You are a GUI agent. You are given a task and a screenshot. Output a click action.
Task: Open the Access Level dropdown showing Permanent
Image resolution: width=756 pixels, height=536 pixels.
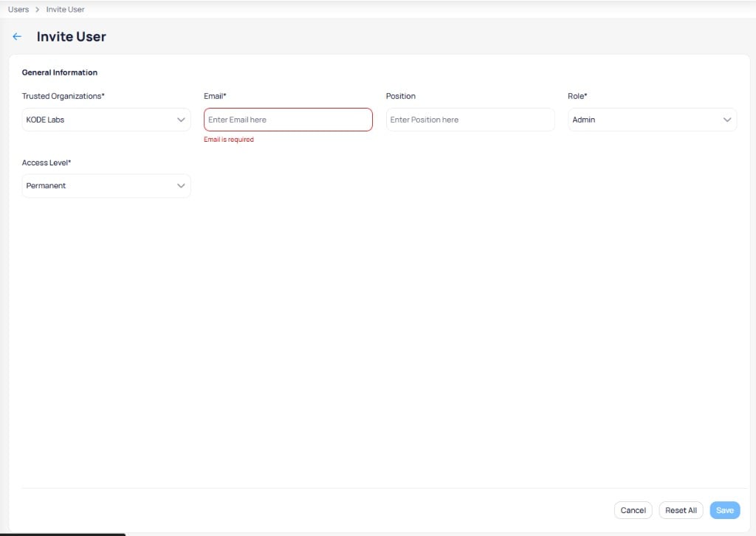[x=106, y=185]
